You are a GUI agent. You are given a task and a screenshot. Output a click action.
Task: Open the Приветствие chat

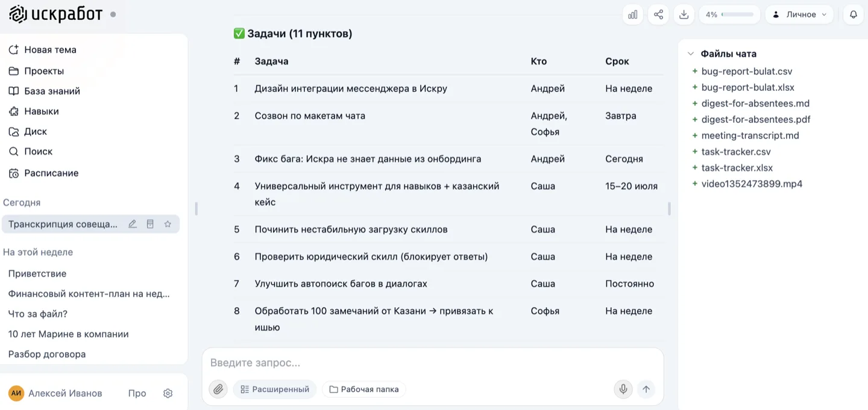click(x=37, y=273)
